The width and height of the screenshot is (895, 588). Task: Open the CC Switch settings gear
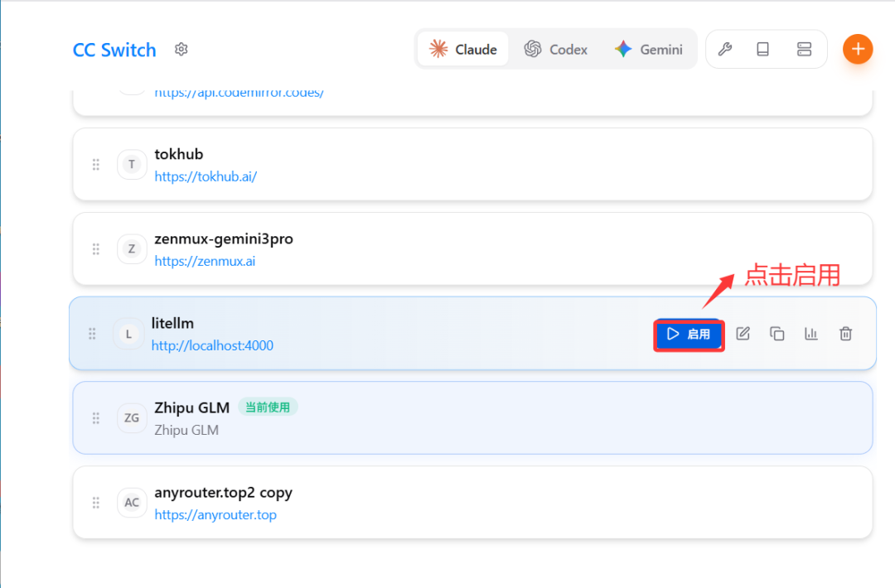181,50
